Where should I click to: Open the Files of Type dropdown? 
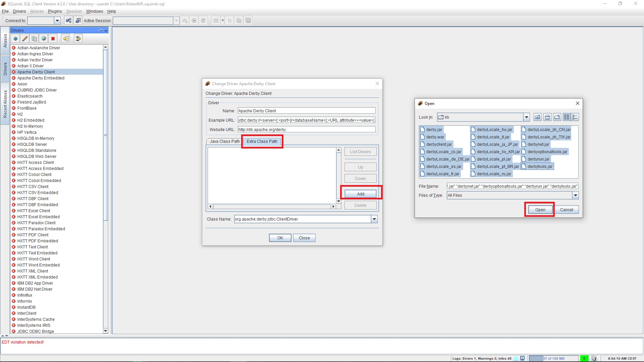tap(576, 195)
